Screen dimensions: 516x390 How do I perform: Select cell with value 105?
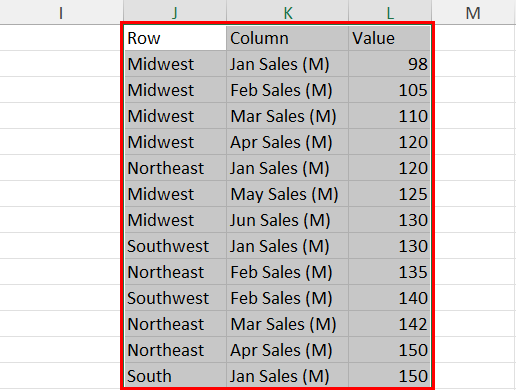click(x=389, y=90)
